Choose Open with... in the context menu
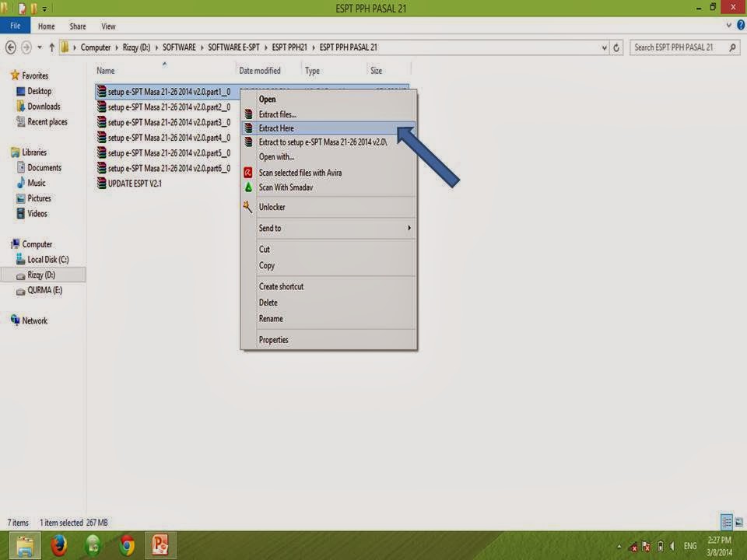747x560 pixels. coord(328,156)
